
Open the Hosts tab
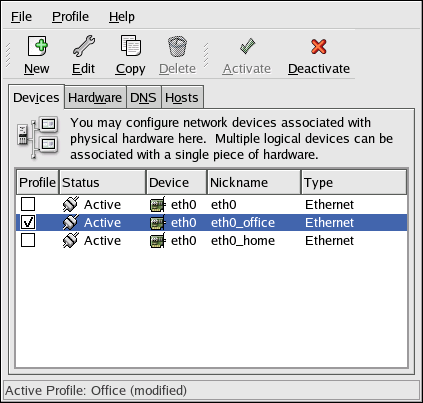182,98
